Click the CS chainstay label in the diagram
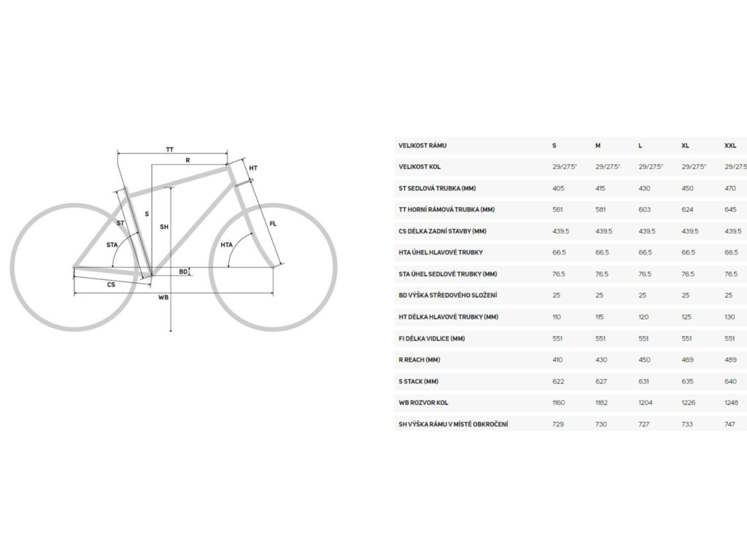The height and width of the screenshot is (560, 747). tap(111, 284)
